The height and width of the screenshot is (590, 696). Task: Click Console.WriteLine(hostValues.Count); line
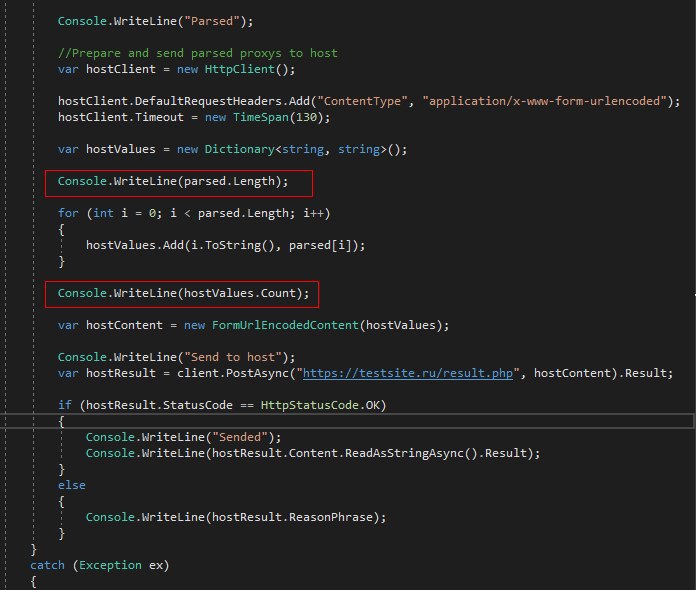coord(183,293)
